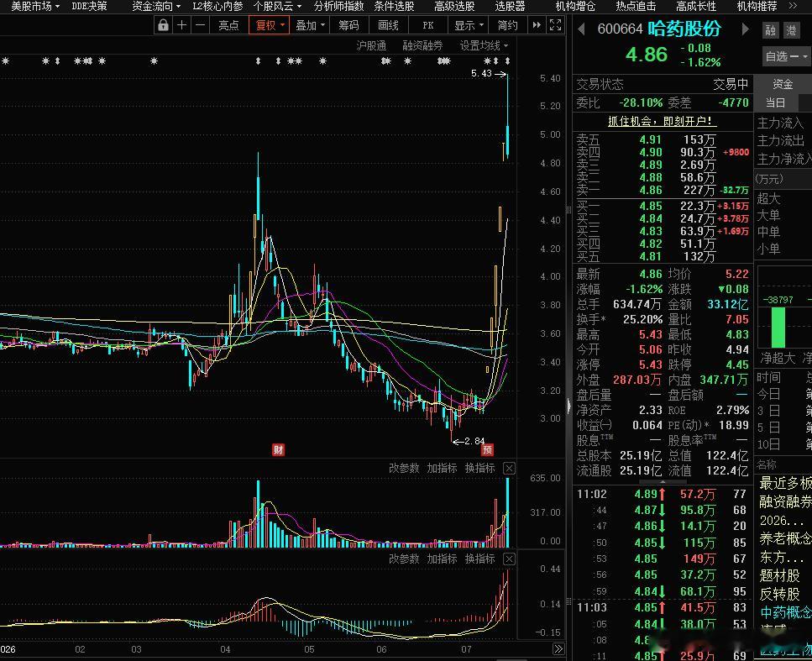Click 换指标 on the volume panel
This screenshot has height=661, width=812.
tap(480, 469)
